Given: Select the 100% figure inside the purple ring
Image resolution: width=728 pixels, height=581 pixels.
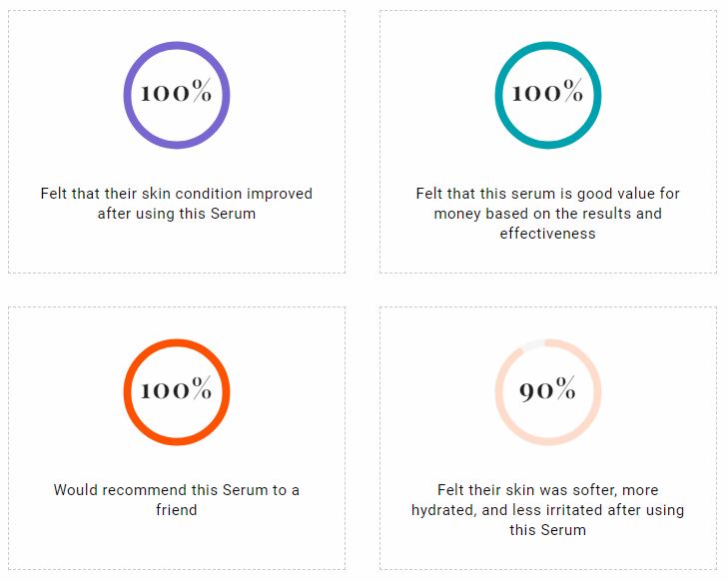Looking at the screenshot, I should coord(177,94).
